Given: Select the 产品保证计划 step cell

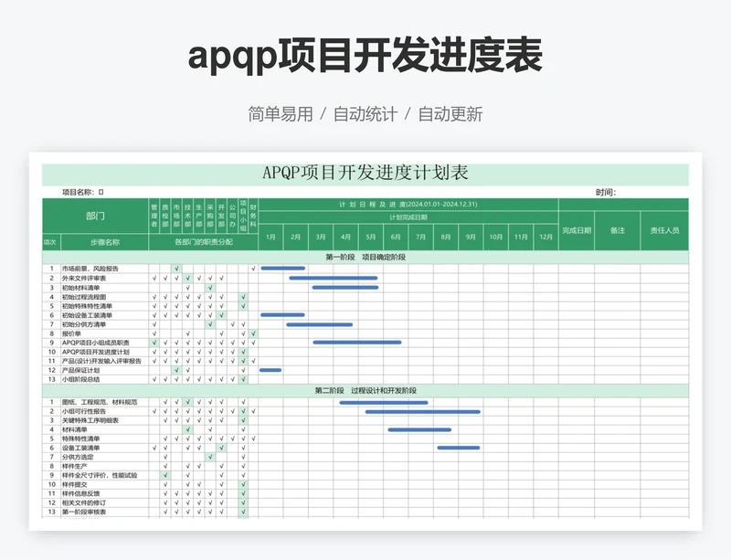Looking at the screenshot, I should coord(104,370).
